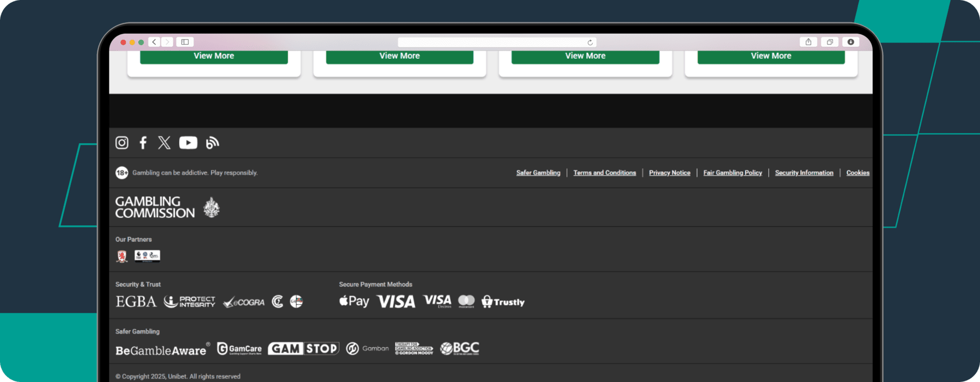Click the '© Copyright 2025, Unibet' text
This screenshot has height=382, width=980.
(x=177, y=377)
